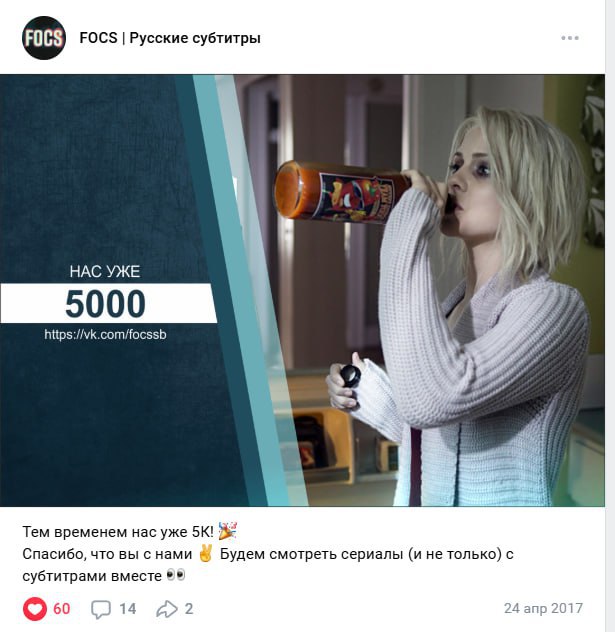The image size is (615, 632).
Task: Click the НАС УЖЕ caption in the image
Action: click(105, 271)
